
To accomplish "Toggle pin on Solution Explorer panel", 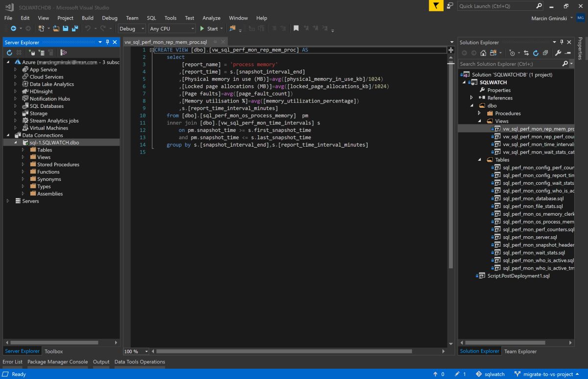I will (562, 42).
